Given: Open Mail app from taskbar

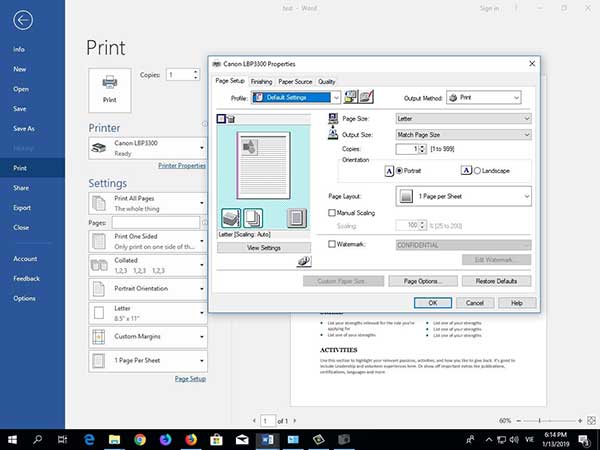Looking at the screenshot, I should tap(242, 440).
